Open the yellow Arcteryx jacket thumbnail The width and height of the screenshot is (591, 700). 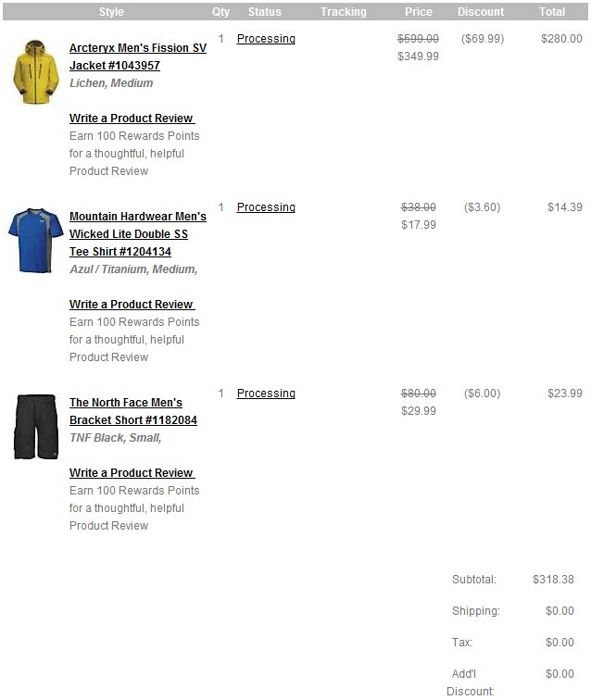(x=36, y=71)
